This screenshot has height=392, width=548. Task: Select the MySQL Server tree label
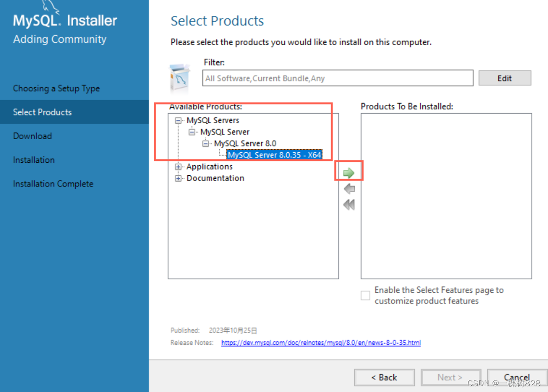(225, 132)
